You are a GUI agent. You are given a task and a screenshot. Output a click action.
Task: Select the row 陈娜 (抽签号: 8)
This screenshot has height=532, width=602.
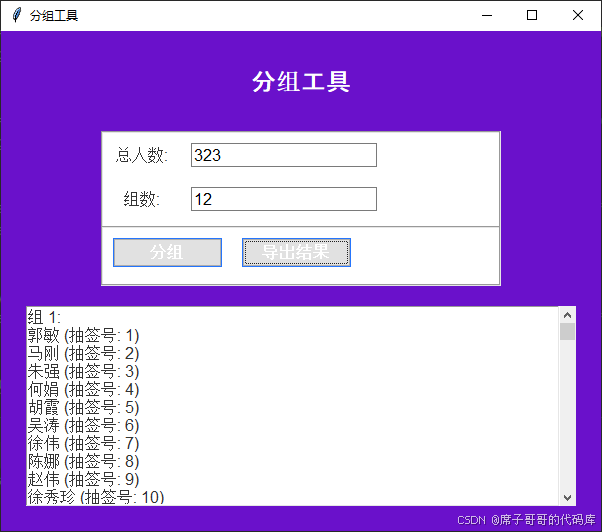click(x=83, y=461)
